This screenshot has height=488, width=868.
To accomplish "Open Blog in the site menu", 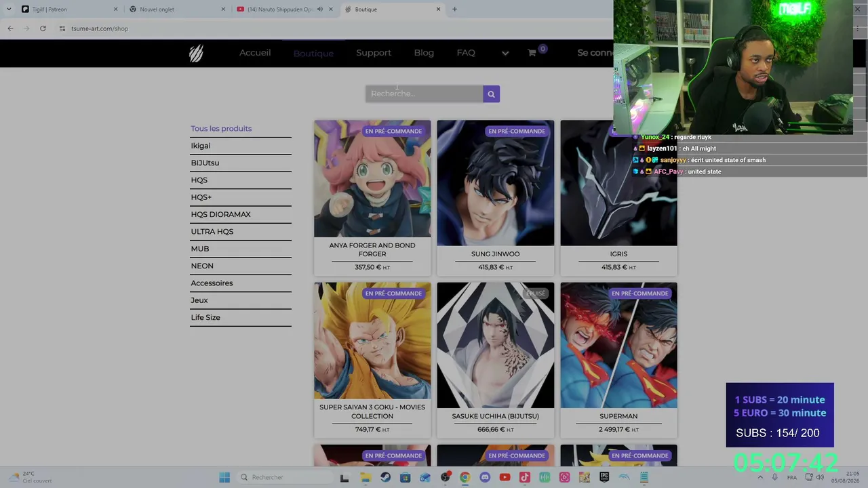I will (x=424, y=53).
